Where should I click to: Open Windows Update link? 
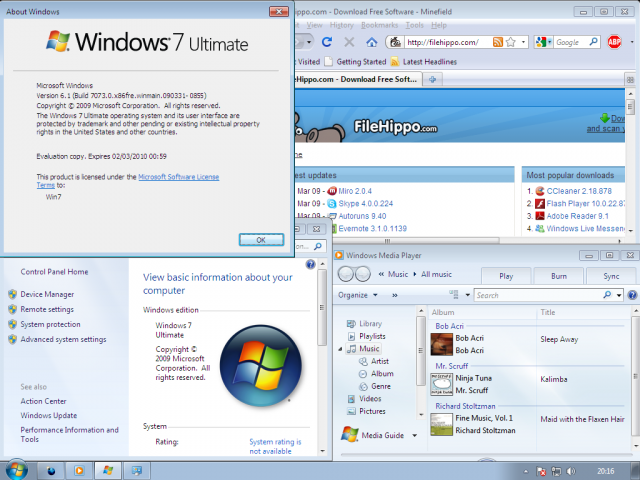coord(49,415)
